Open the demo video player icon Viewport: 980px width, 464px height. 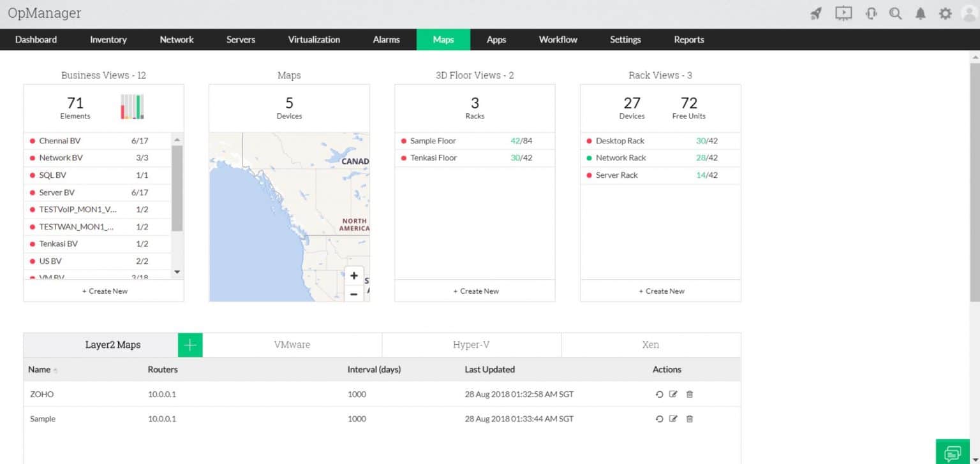point(843,13)
